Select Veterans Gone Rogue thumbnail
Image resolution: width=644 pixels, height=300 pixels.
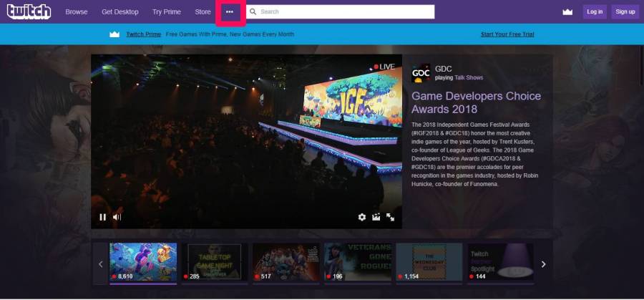point(357,262)
